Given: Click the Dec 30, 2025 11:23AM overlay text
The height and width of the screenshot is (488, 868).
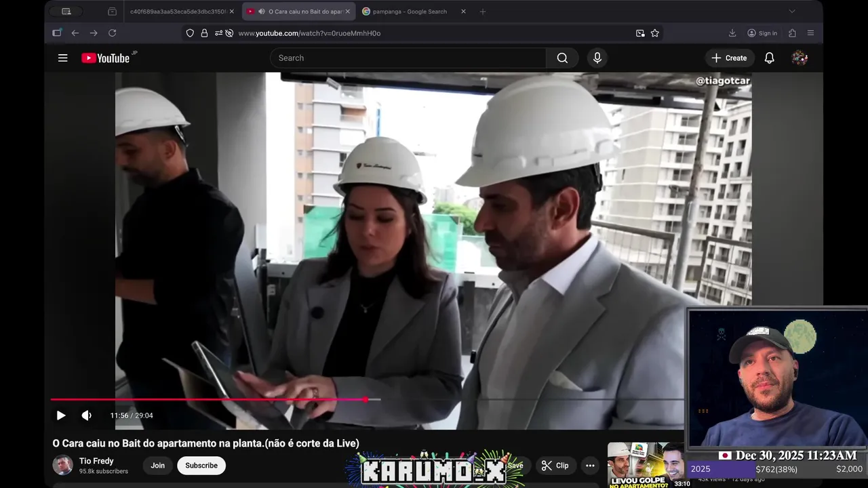Looking at the screenshot, I should 796,455.
